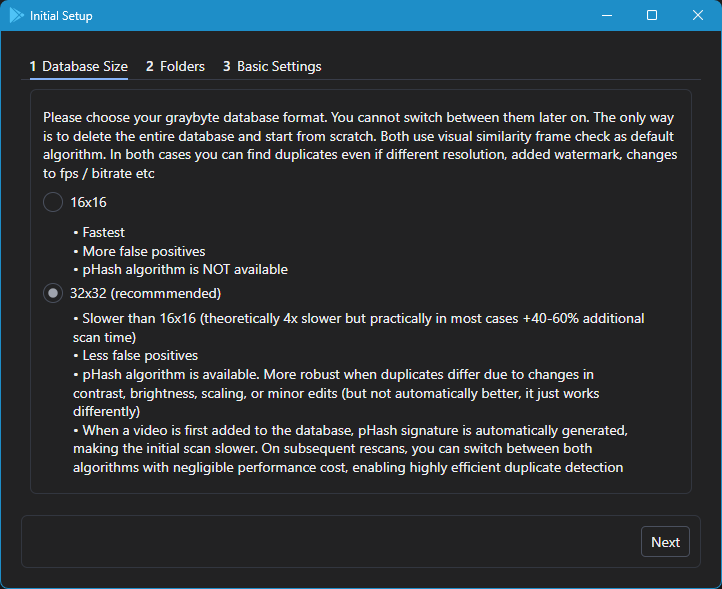722x589 pixels.
Task: Switch to the Database Size tab
Action: coord(79,66)
